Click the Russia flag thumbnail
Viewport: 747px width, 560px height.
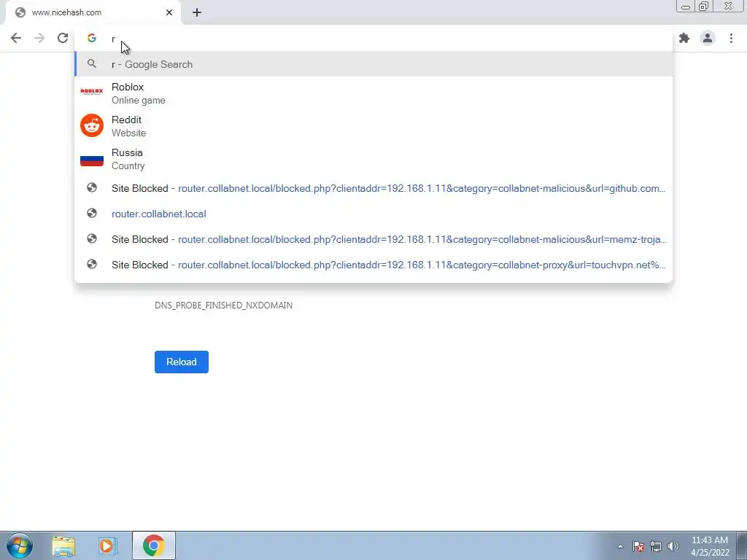coord(92,160)
